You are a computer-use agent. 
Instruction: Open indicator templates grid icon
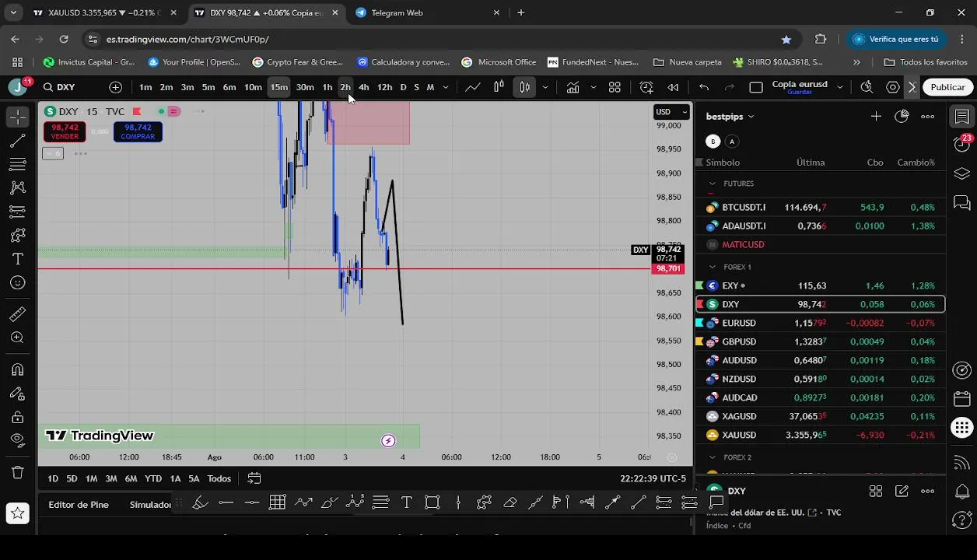[615, 87]
